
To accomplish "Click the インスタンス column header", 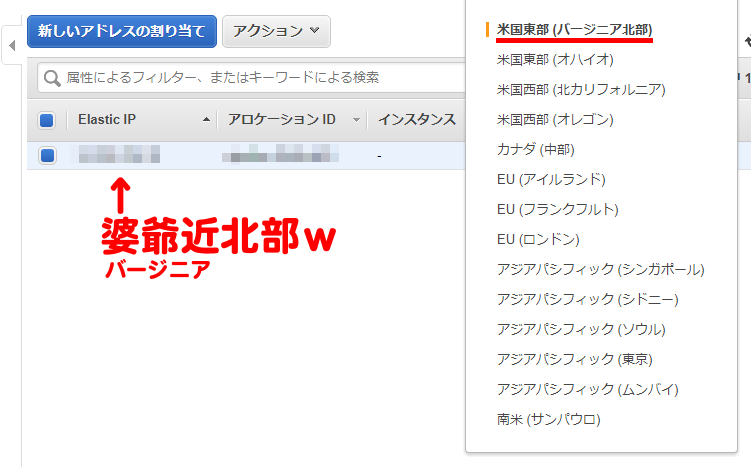I will coord(417,119).
